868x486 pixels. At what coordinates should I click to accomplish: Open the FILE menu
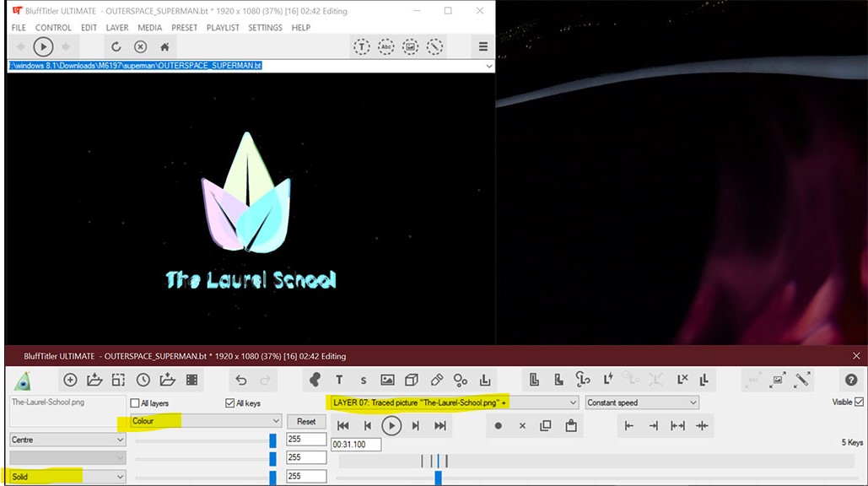(19, 28)
